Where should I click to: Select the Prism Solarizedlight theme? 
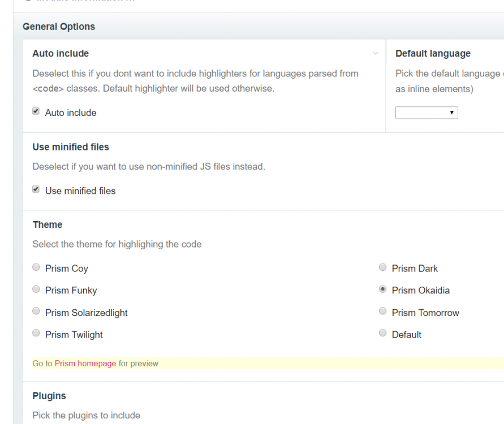[x=36, y=311]
